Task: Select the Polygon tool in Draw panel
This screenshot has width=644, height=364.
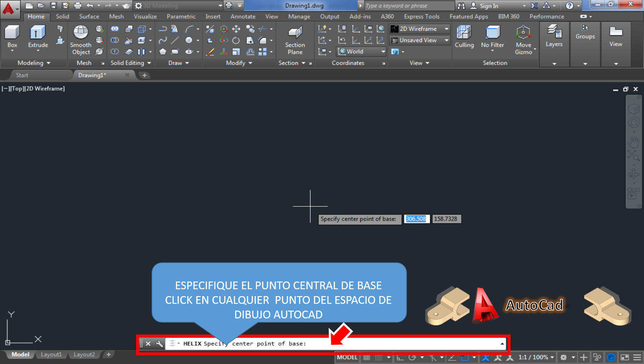Action: (163, 51)
